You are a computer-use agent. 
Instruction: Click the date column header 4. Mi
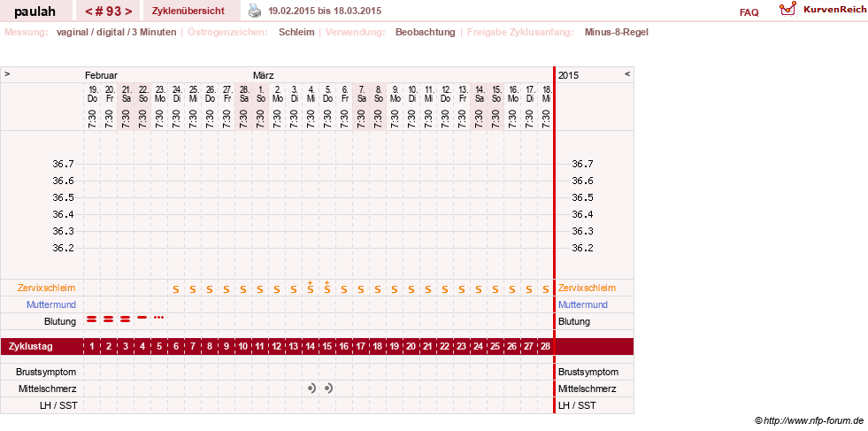coord(311,94)
